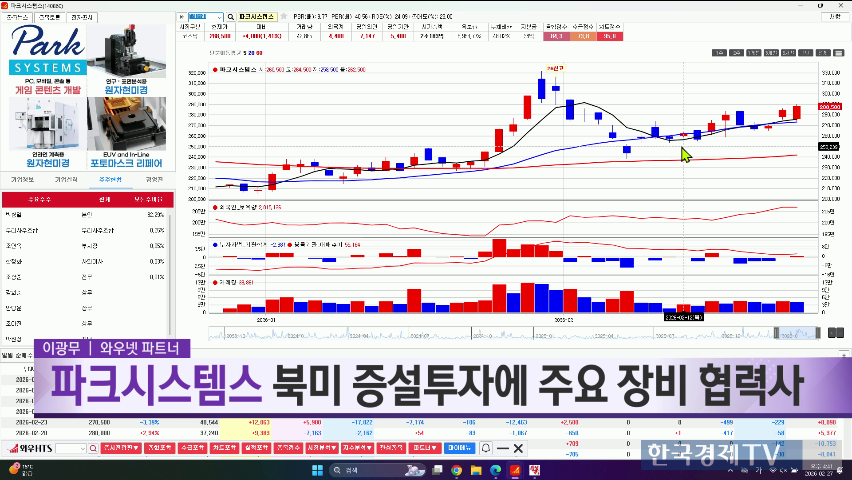Viewport: 852px width, 480px height.
Task: Click the bell notification icon in bottom toolbar
Action: pyautogui.click(x=487, y=448)
